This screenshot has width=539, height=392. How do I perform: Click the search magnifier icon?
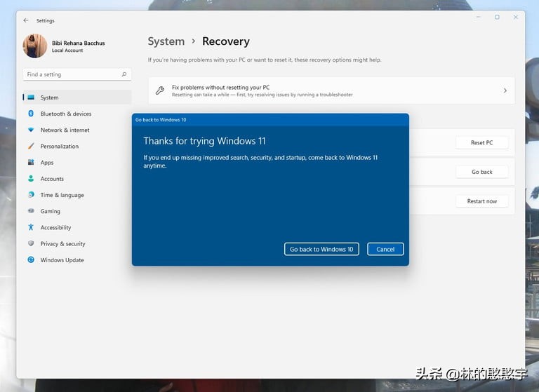coord(124,74)
